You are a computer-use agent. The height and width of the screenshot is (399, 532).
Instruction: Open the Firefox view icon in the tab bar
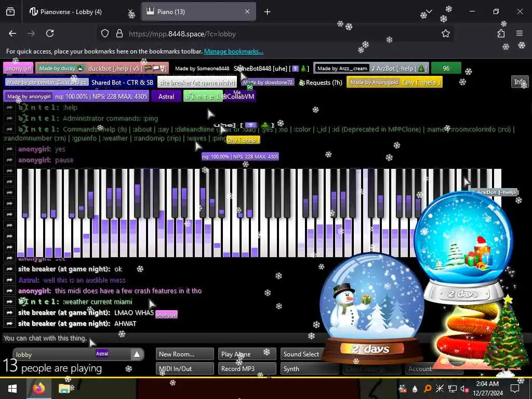[x=10, y=12]
